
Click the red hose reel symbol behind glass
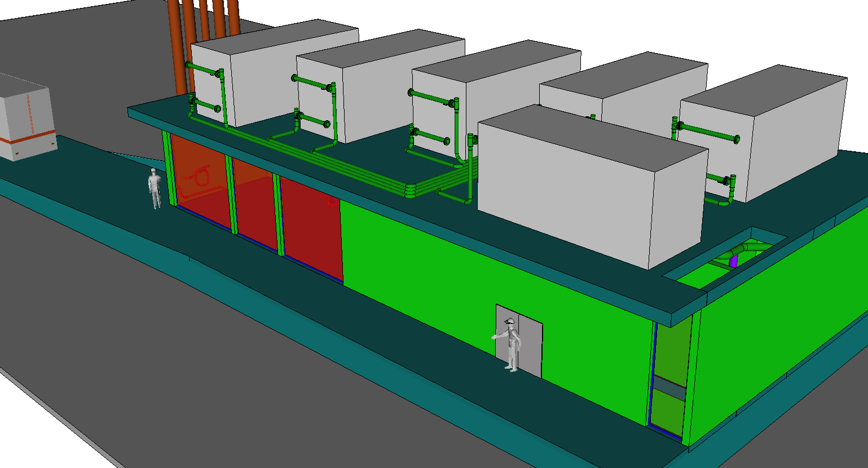pos(200,175)
